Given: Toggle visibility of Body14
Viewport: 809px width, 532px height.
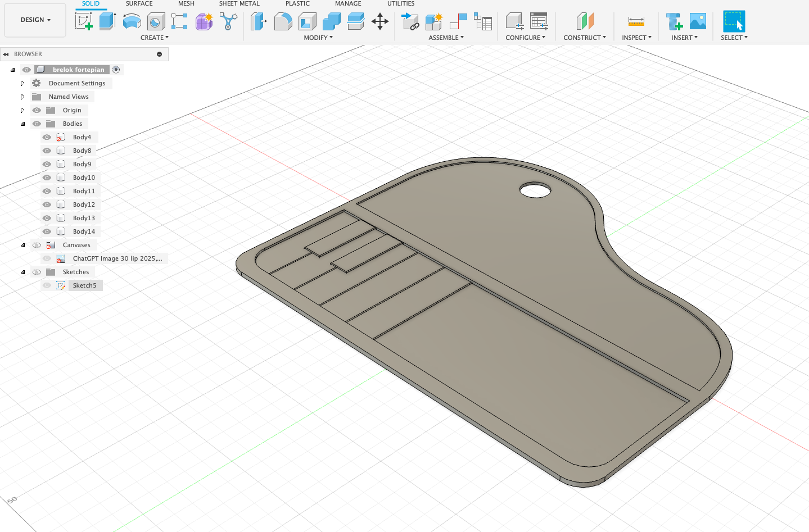Looking at the screenshot, I should pos(47,231).
